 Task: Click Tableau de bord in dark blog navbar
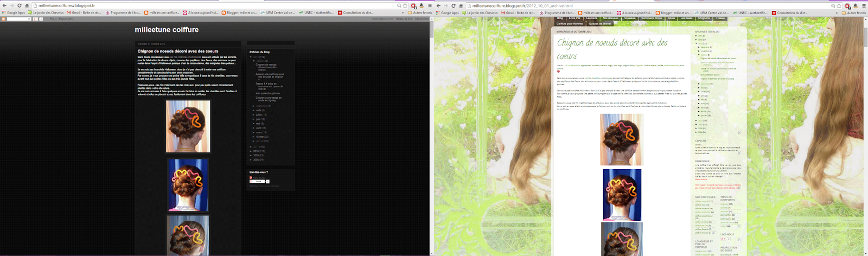[x=404, y=19]
